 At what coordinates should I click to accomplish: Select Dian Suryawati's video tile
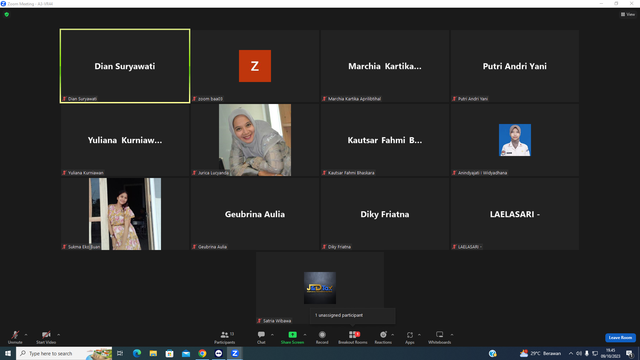[125, 66]
